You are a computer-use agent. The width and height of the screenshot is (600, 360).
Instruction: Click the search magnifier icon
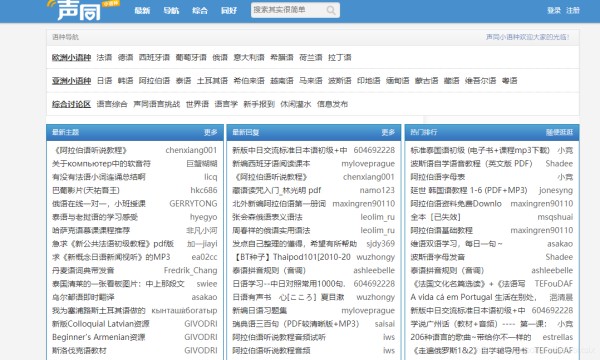[x=331, y=10]
